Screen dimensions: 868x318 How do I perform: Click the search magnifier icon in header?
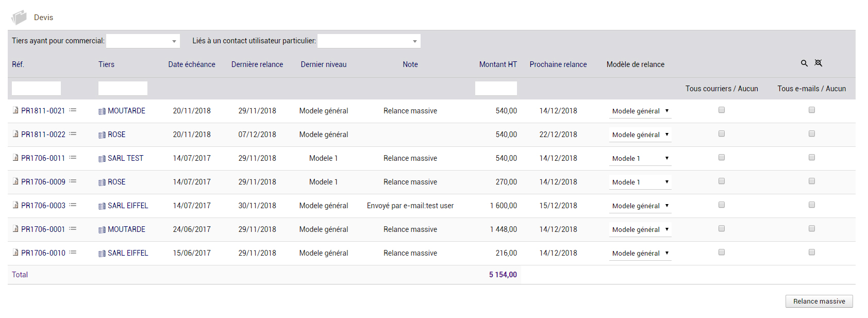coord(804,63)
